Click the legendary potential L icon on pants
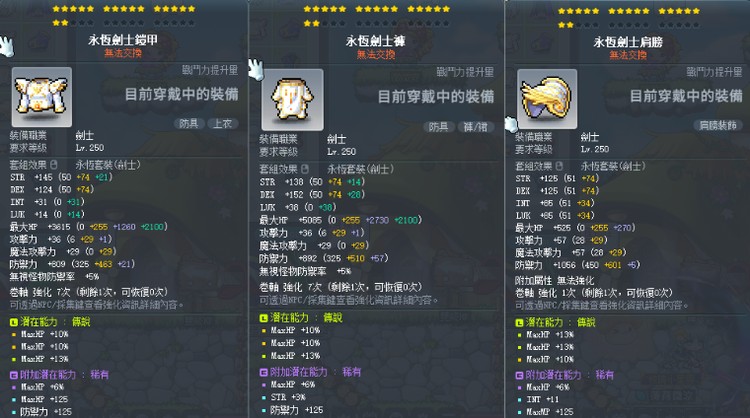Screen dimensions: 750x418 click(x=263, y=318)
